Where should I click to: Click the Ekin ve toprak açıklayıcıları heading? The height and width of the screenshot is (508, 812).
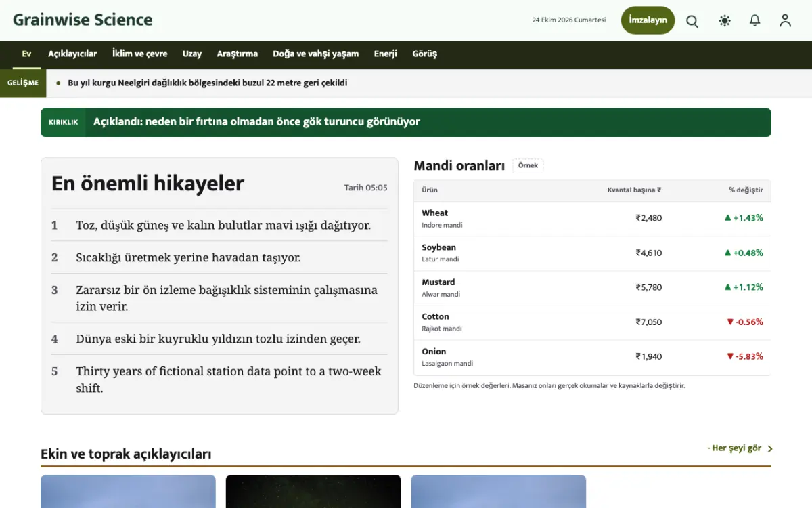click(126, 454)
